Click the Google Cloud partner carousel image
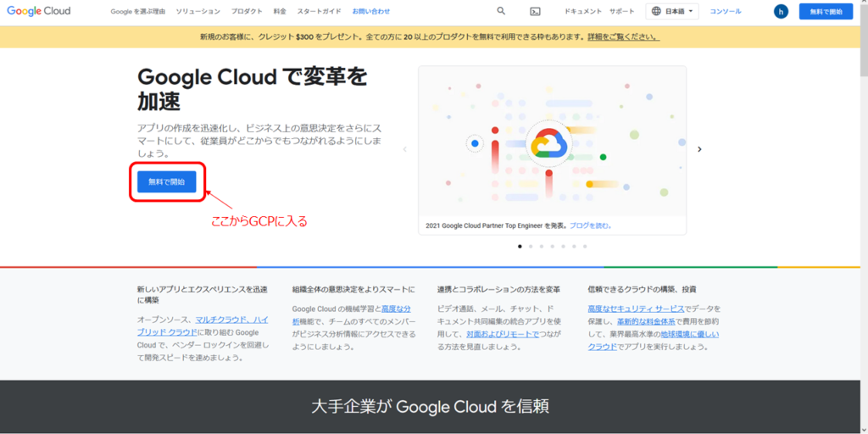Viewport: 868px width, 434px height. [552, 142]
